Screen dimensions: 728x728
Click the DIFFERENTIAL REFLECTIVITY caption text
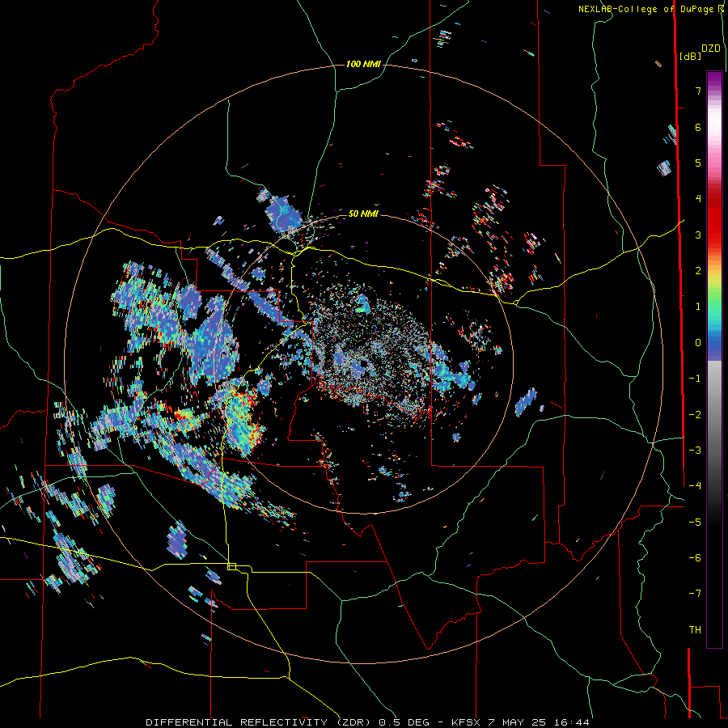click(x=236, y=722)
